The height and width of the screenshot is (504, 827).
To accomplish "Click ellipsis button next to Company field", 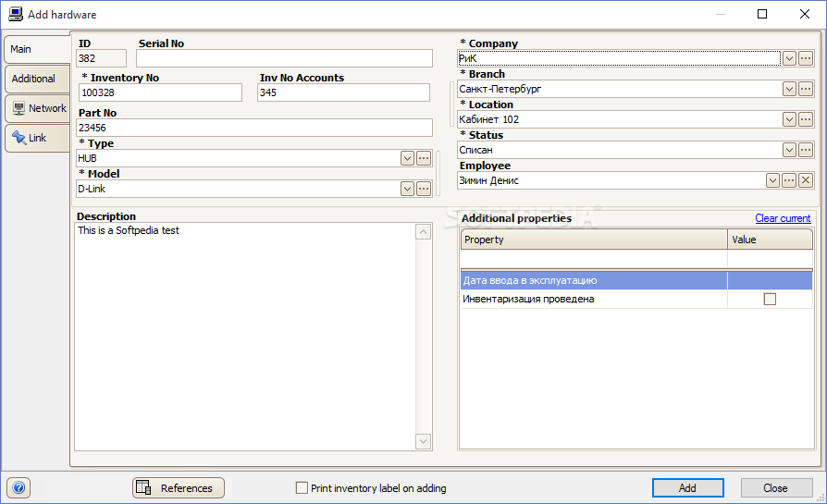I will pos(806,58).
